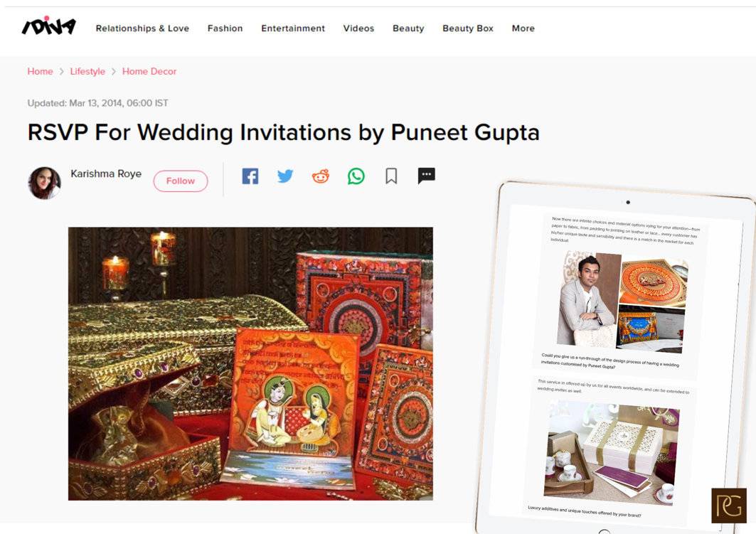756x534 pixels.
Task: Share article on Facebook
Action: point(250,176)
